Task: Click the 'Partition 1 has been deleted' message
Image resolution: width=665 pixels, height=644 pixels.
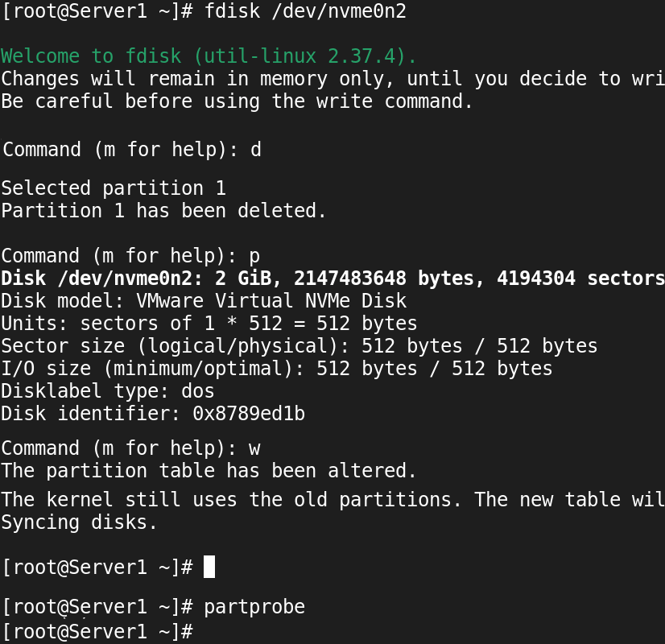Action: click(163, 211)
